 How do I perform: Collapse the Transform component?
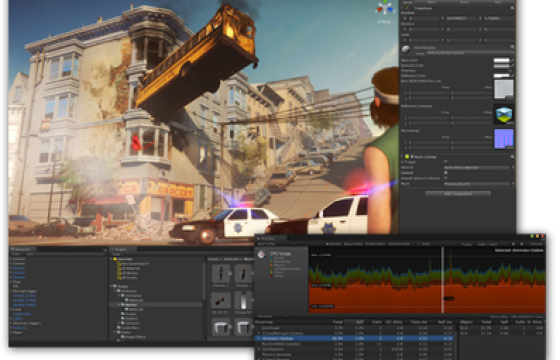[x=402, y=8]
